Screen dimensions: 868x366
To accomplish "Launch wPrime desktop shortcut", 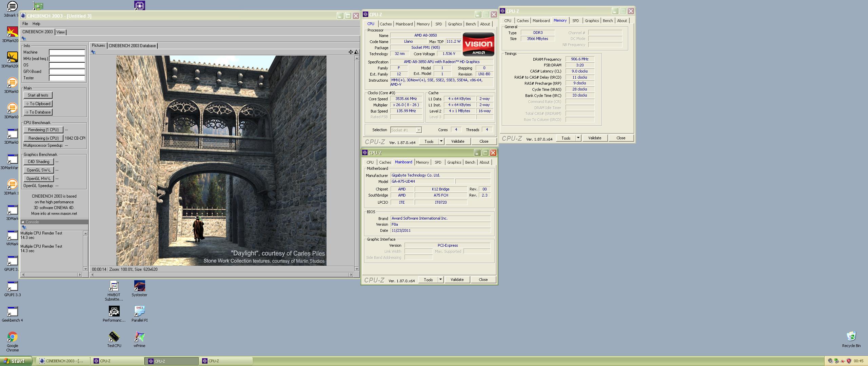I will click(139, 337).
